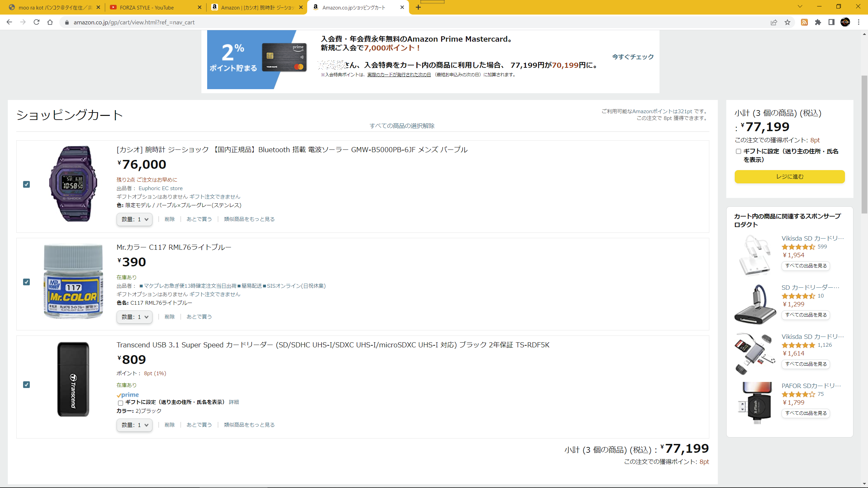Click the tab search chevron
The width and height of the screenshot is (868, 488).
(800, 6)
